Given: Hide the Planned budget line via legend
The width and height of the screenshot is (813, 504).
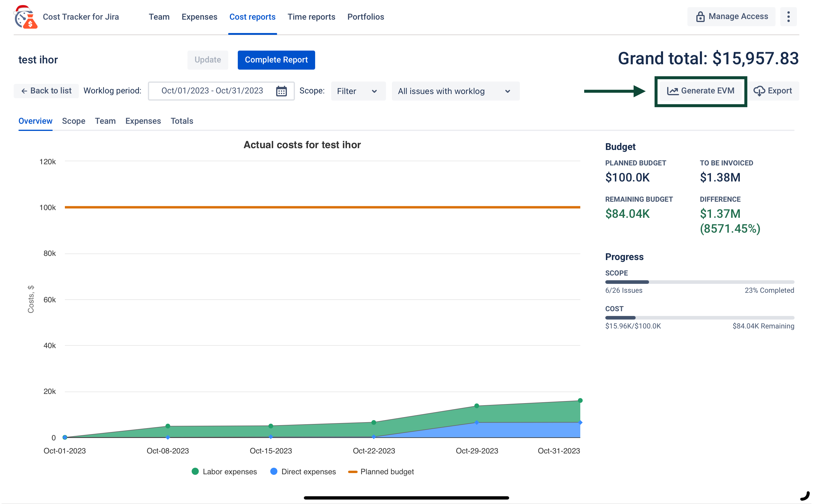Looking at the screenshot, I should pyautogui.click(x=381, y=472).
